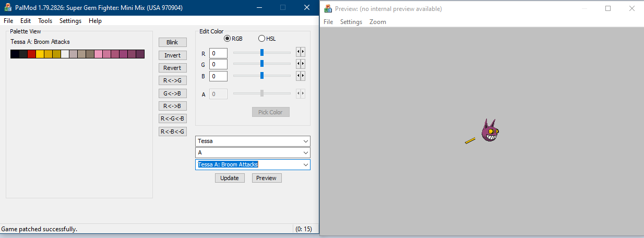This screenshot has height=238, width=644.
Task: Select the RGB color mode radio button
Action: [x=228, y=39]
